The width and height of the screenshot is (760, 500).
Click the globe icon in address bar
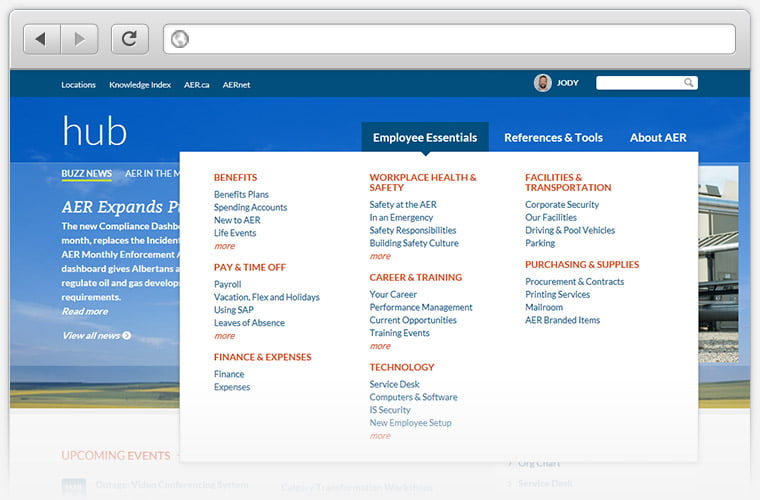coord(180,39)
